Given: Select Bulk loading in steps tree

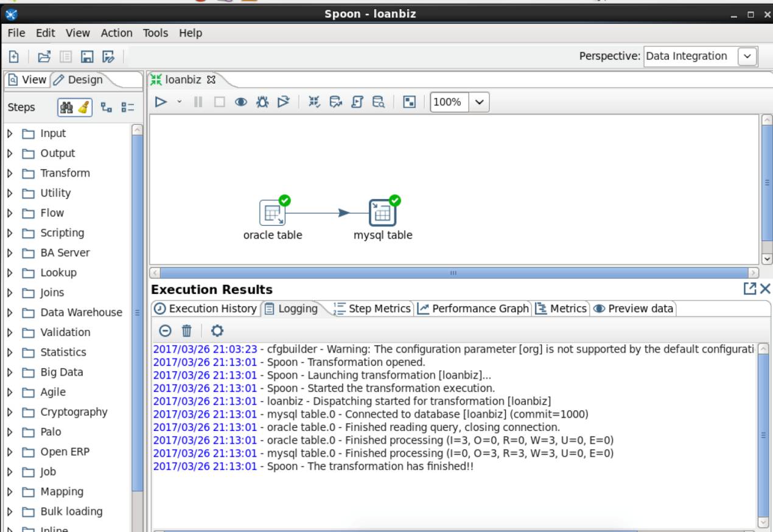Looking at the screenshot, I should [x=71, y=511].
